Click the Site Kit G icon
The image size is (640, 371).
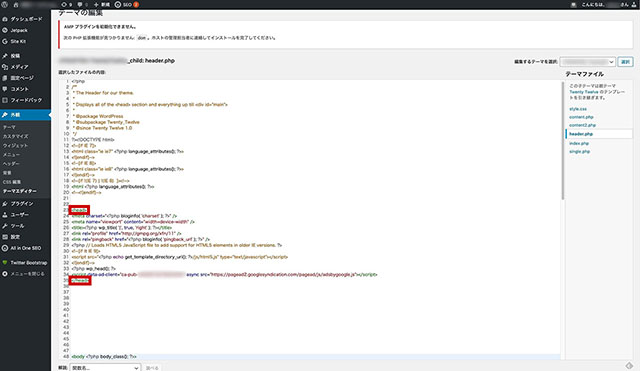tap(5, 41)
